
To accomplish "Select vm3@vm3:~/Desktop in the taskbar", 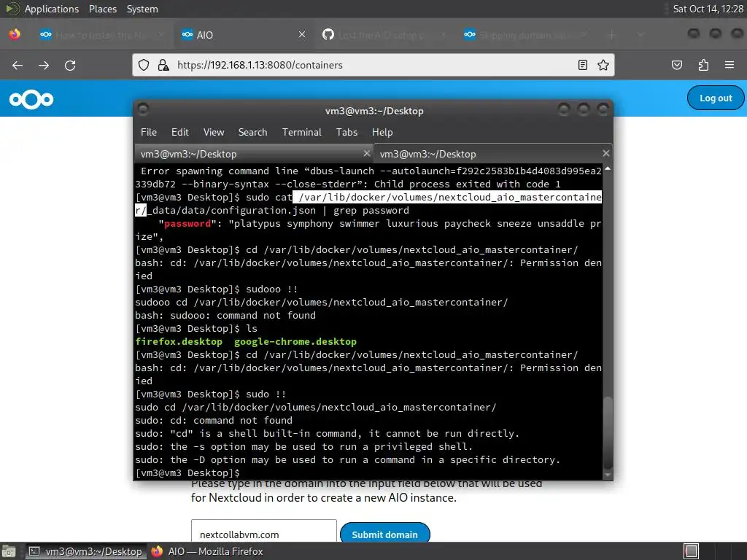I will [86, 551].
